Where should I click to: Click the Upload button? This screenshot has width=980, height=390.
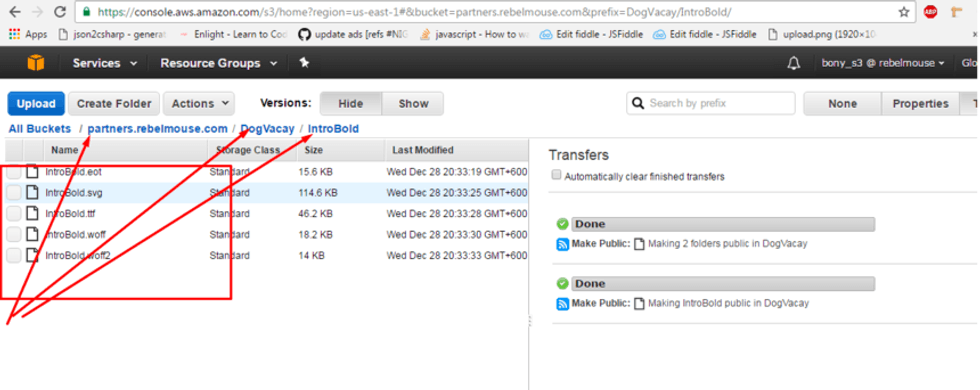coord(36,104)
